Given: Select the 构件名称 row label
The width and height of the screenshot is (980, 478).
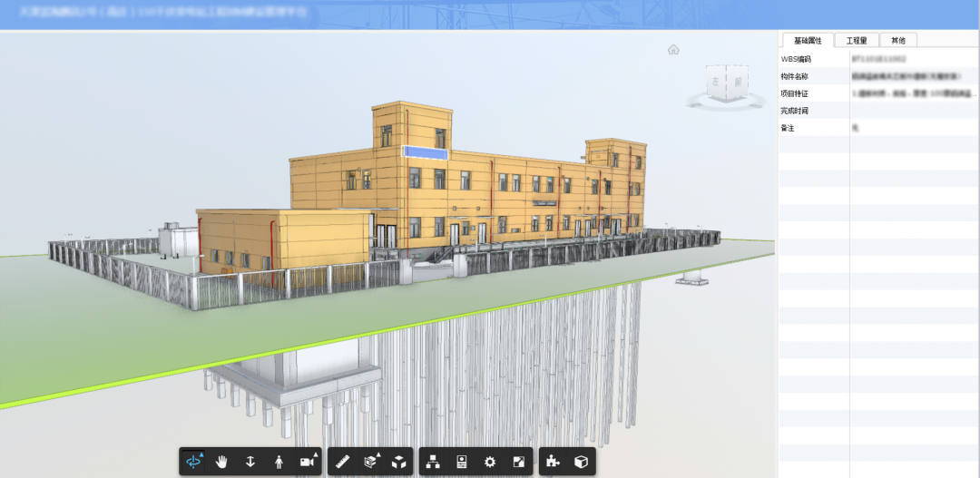Looking at the screenshot, I should pyautogui.click(x=794, y=76).
